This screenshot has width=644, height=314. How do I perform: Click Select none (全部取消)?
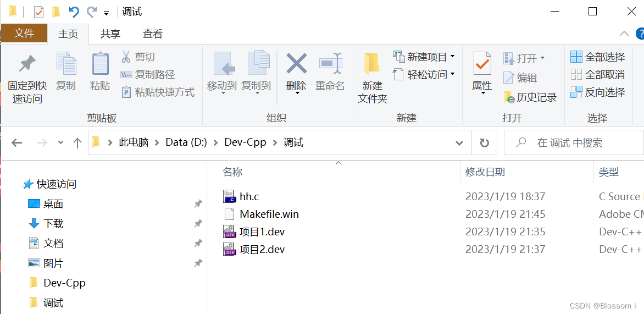pyautogui.click(x=598, y=74)
